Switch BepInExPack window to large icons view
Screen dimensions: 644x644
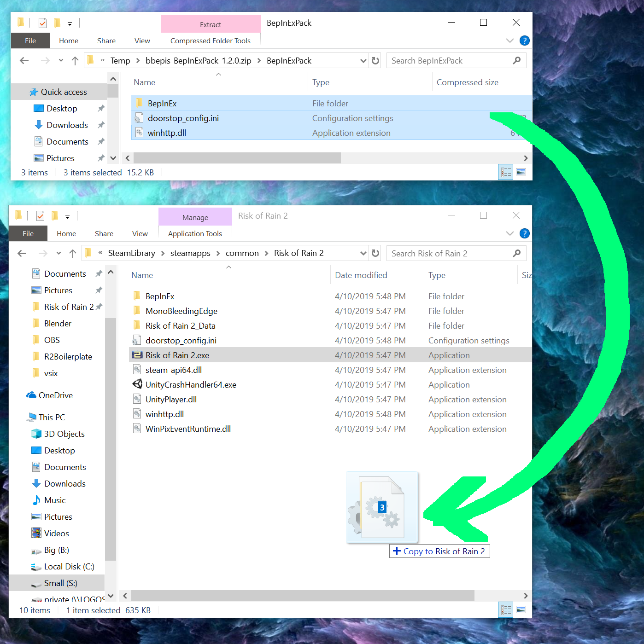521,172
